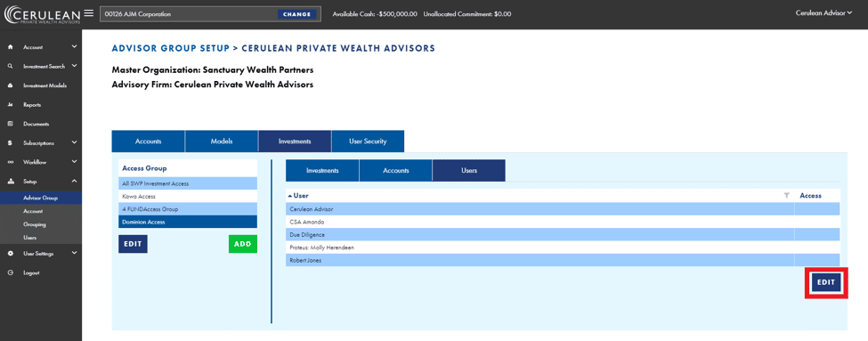This screenshot has height=341, width=868.
Task: Click the green ADD button
Action: click(x=243, y=244)
